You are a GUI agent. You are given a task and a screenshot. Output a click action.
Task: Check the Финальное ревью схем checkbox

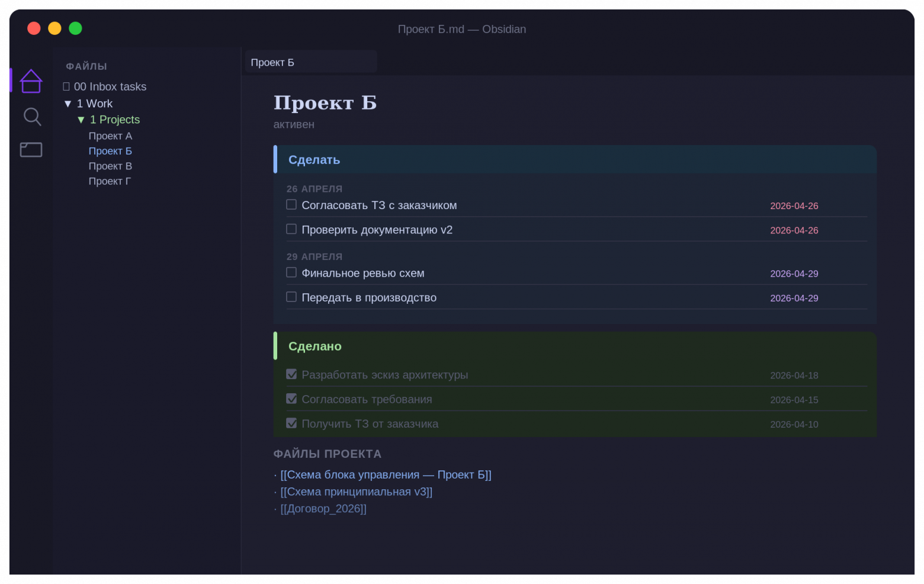click(x=291, y=272)
